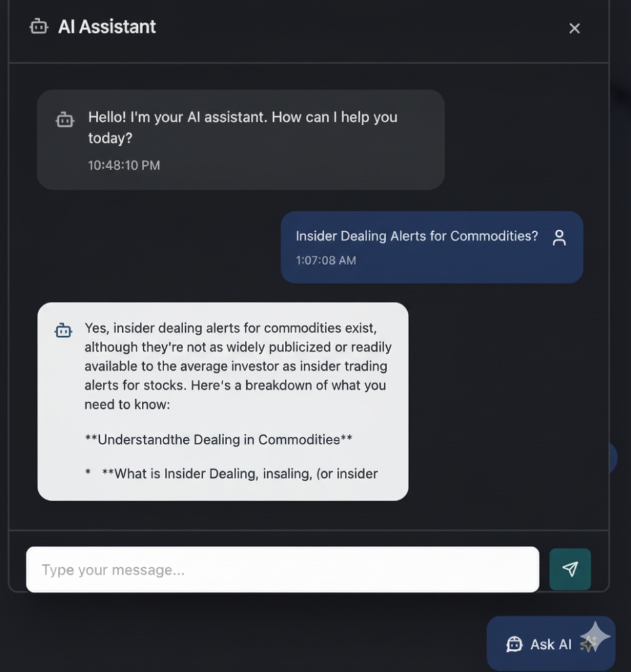Screen dimensions: 631x672
Task: Click "need to know:" line in the response
Action: (127, 405)
